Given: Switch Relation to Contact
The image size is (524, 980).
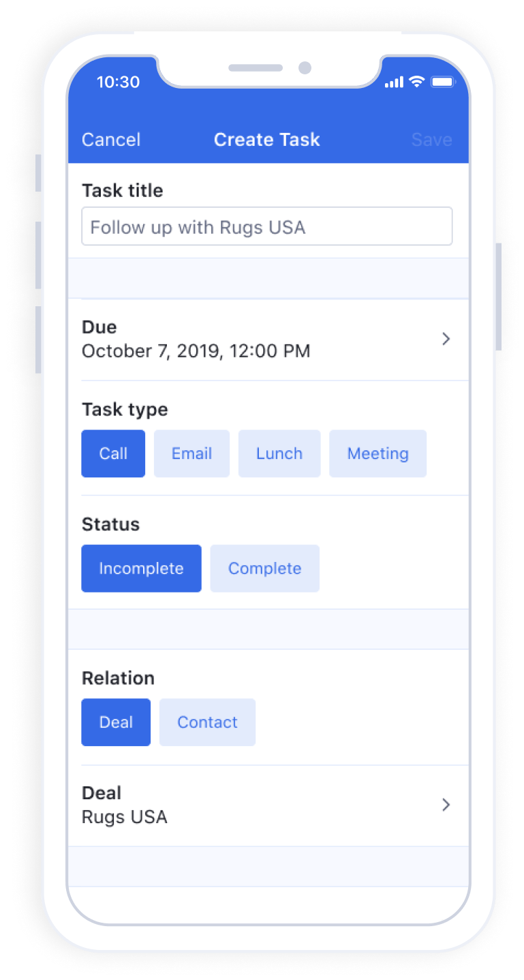Looking at the screenshot, I should 207,722.
